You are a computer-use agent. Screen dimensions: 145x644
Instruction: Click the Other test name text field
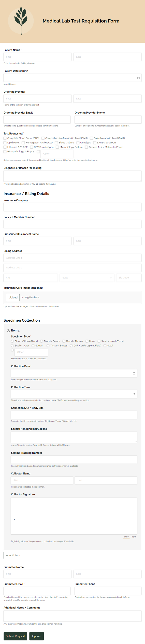click(x=57, y=154)
